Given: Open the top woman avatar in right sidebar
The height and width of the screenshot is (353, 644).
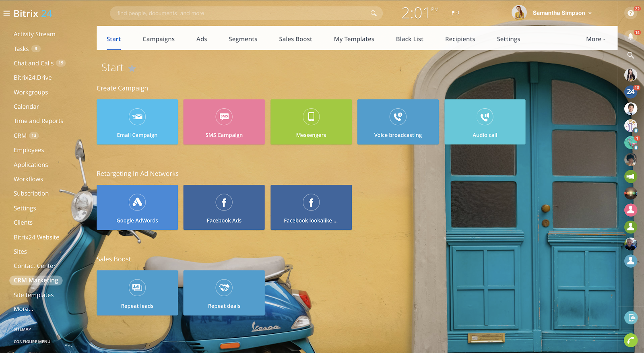Looking at the screenshot, I should pos(631,74).
